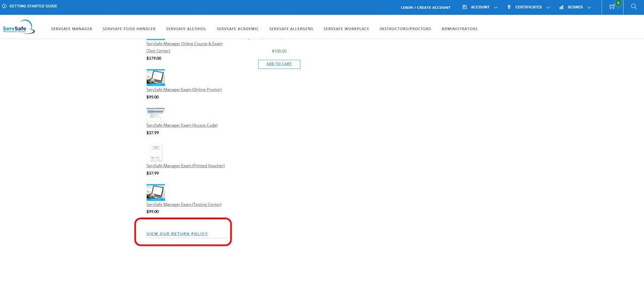Open the ServSafe Workplace menu
Viewport: 644px width, 281px height.
pos(347,29)
